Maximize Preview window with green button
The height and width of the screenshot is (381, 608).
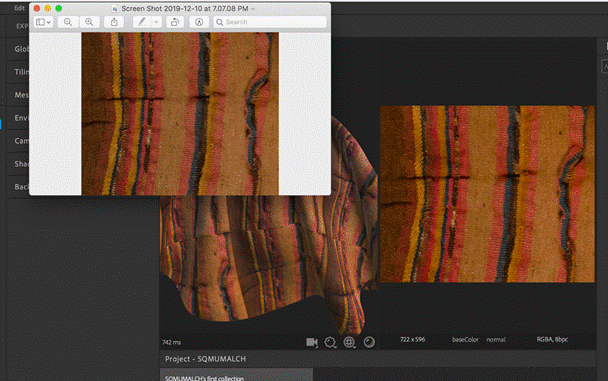(x=59, y=8)
